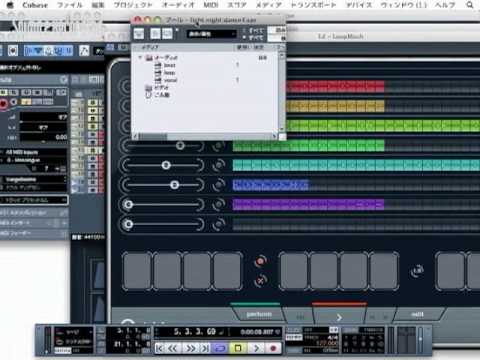Screen dimensions: 480x360
Task: Open the ファイル menu
Action: tap(70, 5)
